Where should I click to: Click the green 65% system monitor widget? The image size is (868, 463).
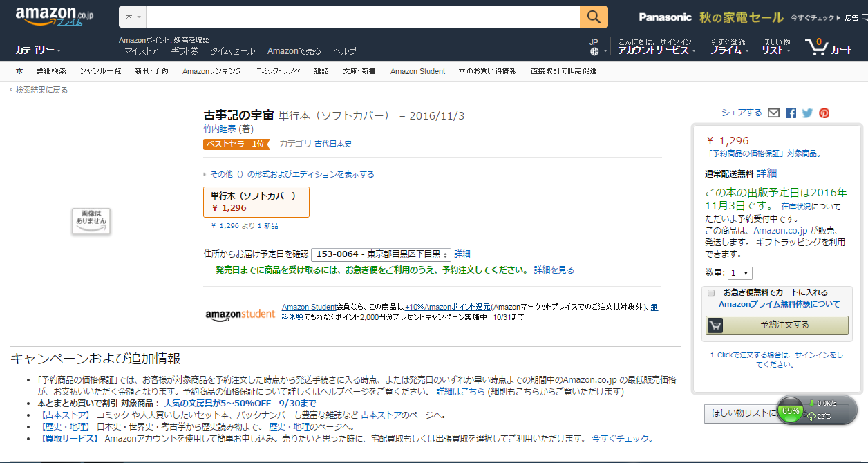789,410
